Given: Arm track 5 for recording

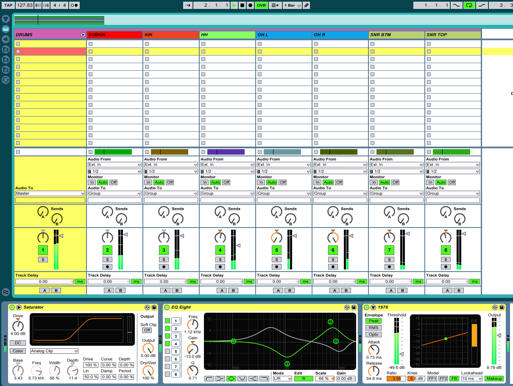Looking at the screenshot, I should click(276, 267).
